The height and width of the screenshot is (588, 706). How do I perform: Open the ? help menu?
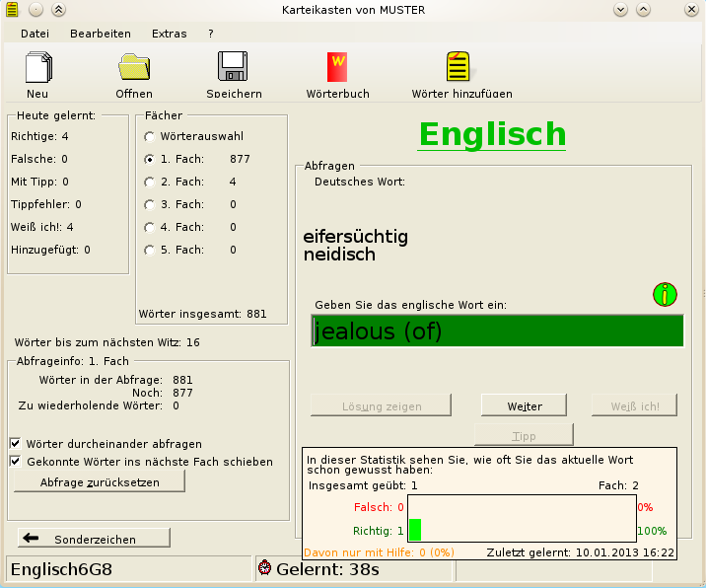(211, 34)
